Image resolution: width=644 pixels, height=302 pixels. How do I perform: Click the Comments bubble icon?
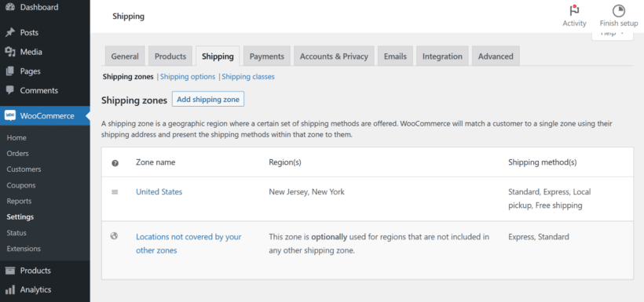coord(10,90)
